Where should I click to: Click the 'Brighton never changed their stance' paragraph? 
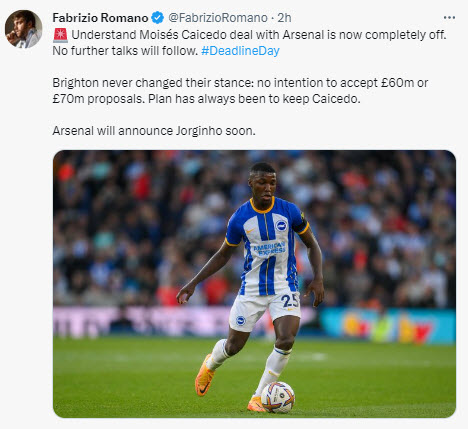(x=240, y=91)
